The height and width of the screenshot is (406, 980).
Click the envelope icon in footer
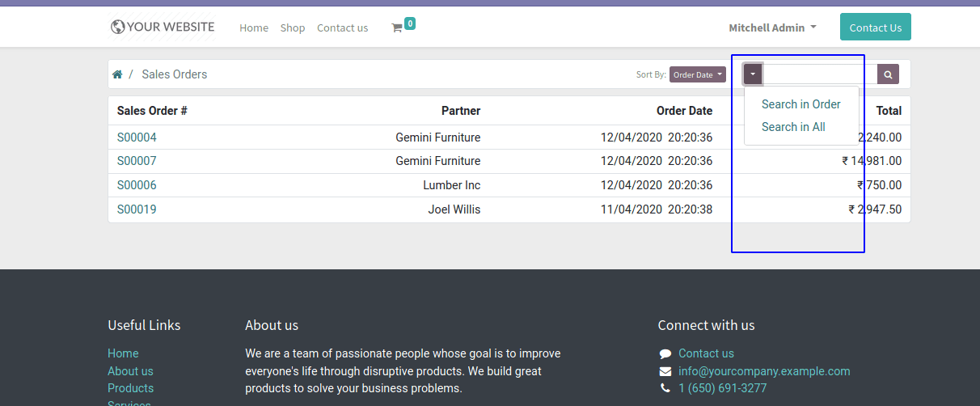pyautogui.click(x=665, y=371)
